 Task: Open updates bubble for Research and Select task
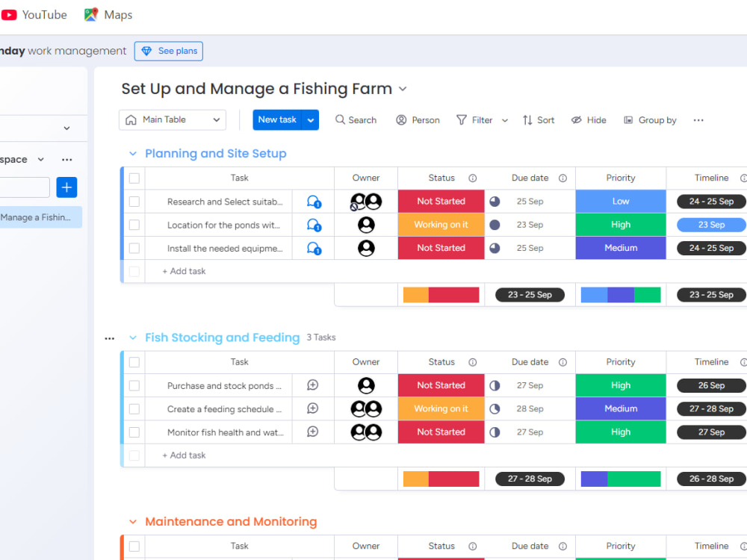314,202
